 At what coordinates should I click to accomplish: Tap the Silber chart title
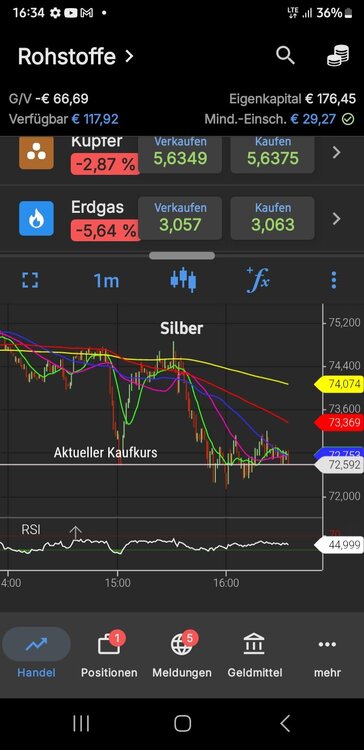pos(181,328)
